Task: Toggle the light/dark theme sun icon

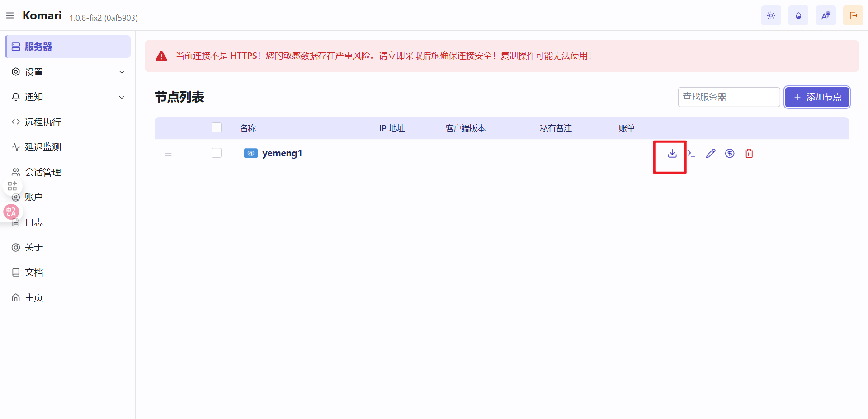Action: tap(771, 16)
